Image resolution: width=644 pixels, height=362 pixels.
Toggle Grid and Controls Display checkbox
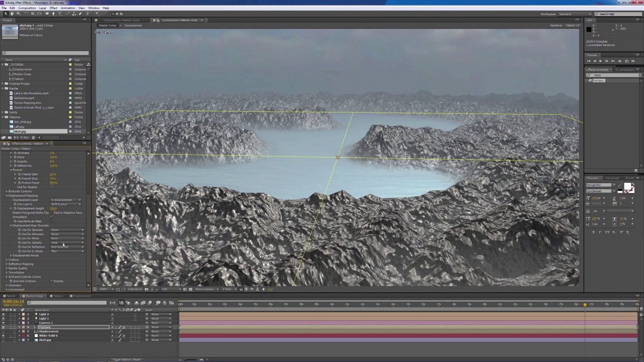click(x=51, y=281)
